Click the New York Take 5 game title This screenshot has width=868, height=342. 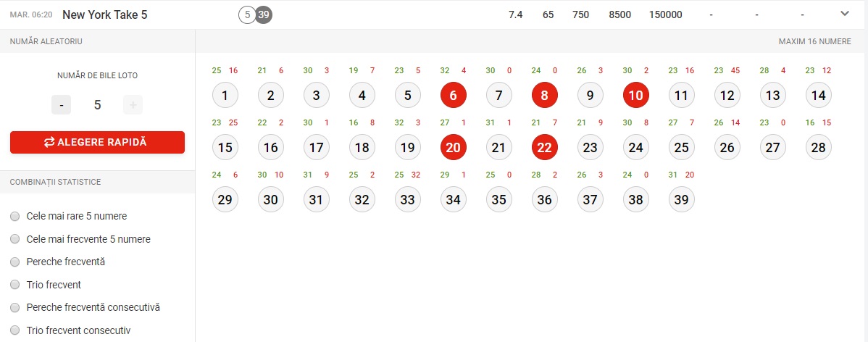tap(104, 15)
